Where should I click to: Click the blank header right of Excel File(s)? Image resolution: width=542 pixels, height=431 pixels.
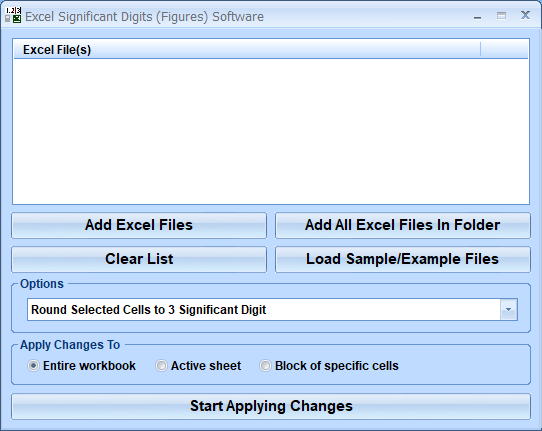(504, 50)
